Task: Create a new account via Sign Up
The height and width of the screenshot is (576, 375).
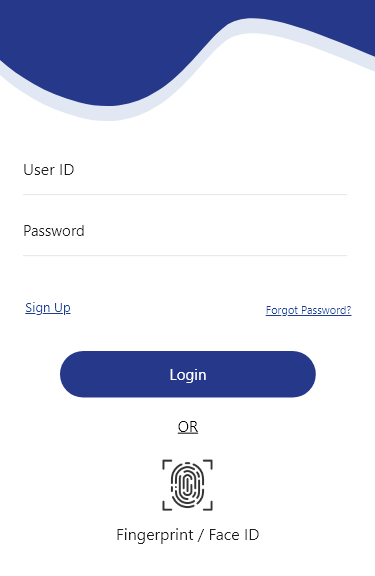Action: pyautogui.click(x=48, y=308)
